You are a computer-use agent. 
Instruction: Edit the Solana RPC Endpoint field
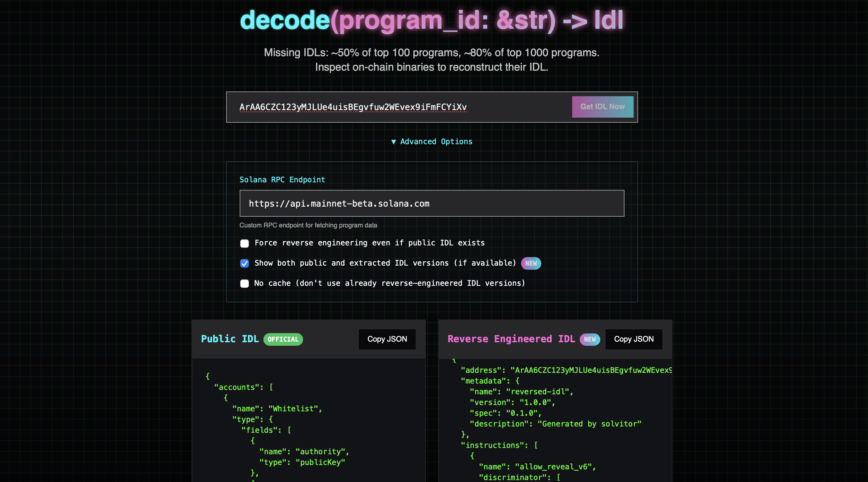(x=432, y=203)
